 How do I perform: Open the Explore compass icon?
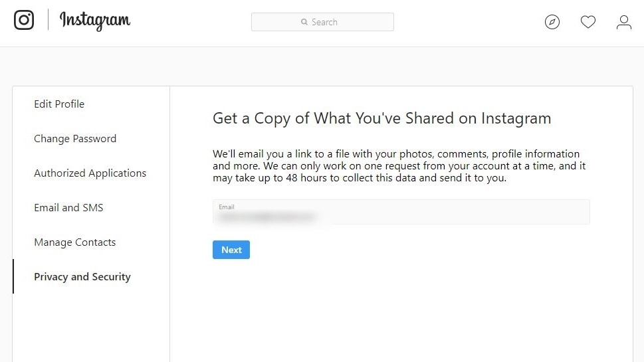(x=552, y=22)
